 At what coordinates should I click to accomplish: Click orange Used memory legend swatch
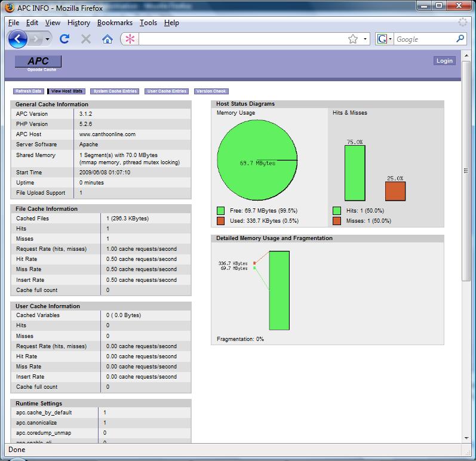tap(221, 220)
